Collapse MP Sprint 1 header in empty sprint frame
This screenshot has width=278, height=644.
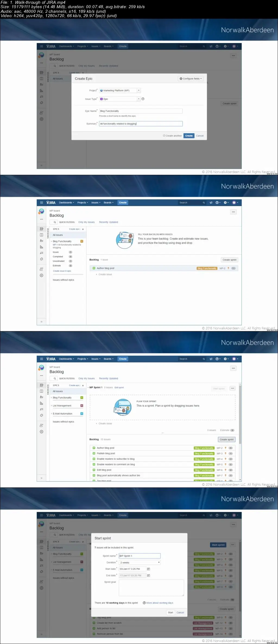(x=88, y=388)
